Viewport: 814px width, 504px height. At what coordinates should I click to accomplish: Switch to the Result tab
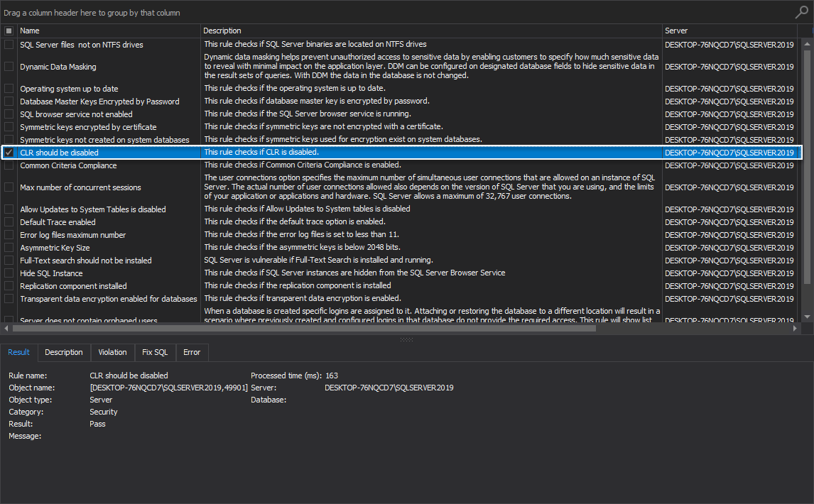tap(18, 352)
